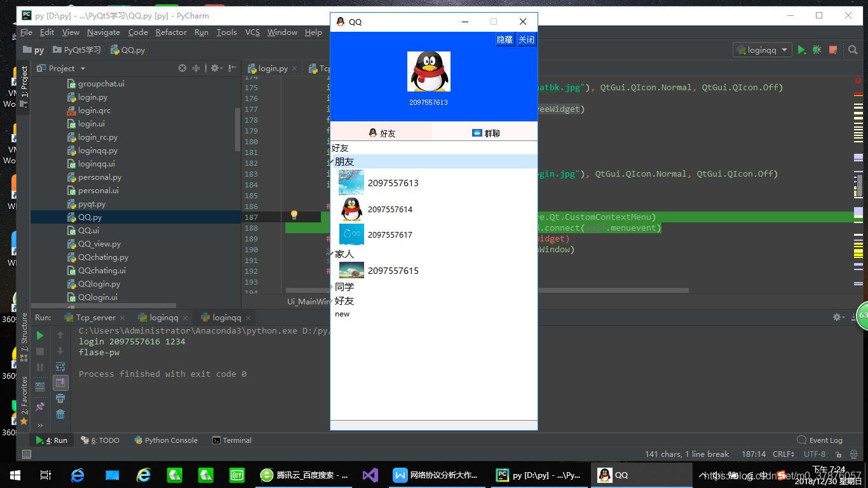The image size is (868, 488).
Task: Click the 关闭 button in QQ window
Action: click(526, 39)
